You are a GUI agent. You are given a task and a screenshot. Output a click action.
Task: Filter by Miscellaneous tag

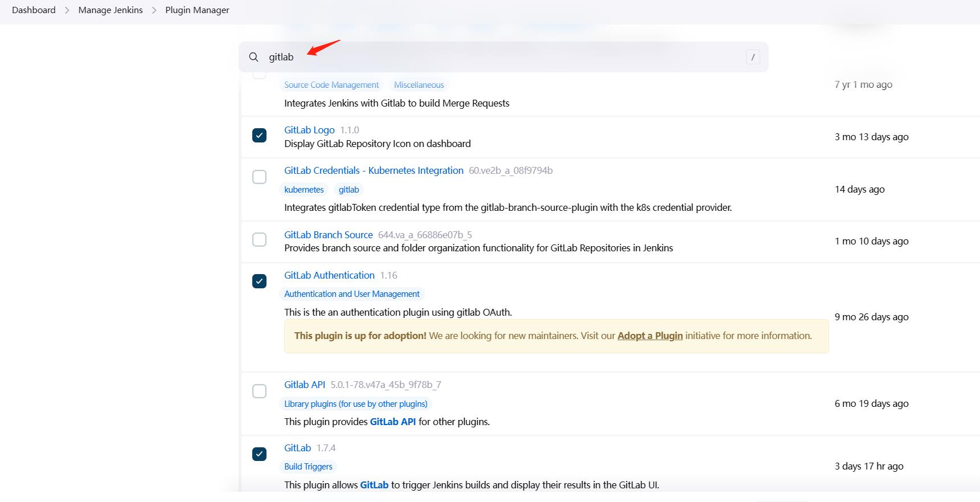419,85
